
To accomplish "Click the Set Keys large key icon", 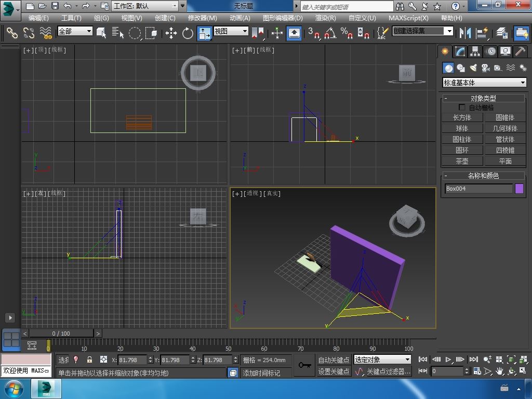I will [x=304, y=365].
